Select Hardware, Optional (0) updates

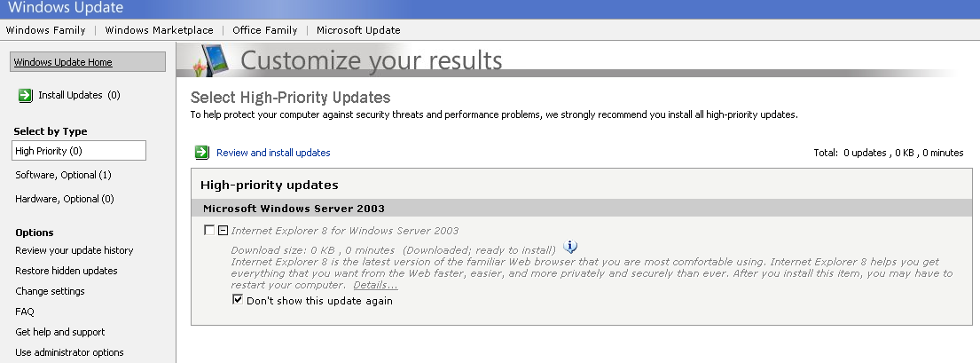click(65, 199)
